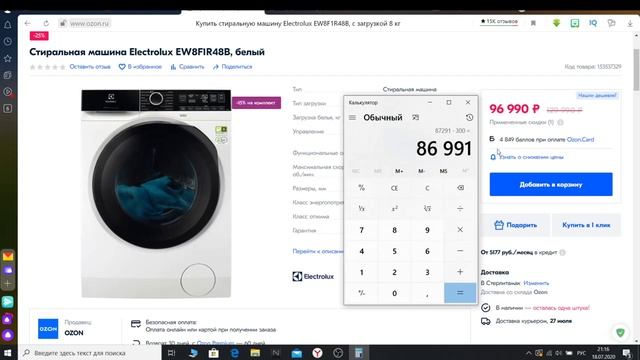Click digit 0 on calculator

394,293
